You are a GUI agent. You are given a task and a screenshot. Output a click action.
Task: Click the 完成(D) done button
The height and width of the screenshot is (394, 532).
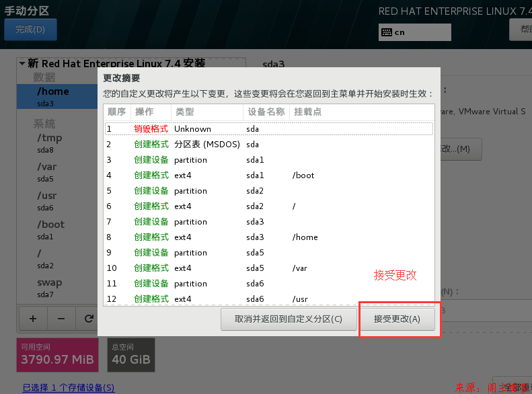[x=30, y=30]
